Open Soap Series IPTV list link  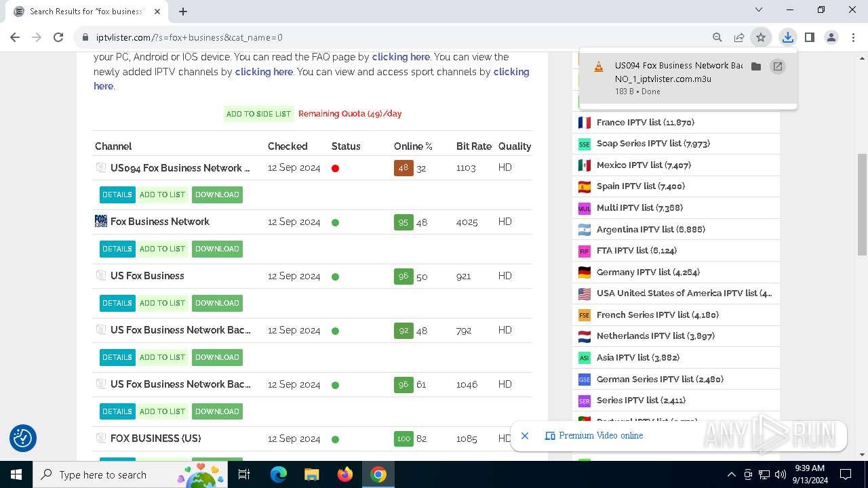(653, 144)
